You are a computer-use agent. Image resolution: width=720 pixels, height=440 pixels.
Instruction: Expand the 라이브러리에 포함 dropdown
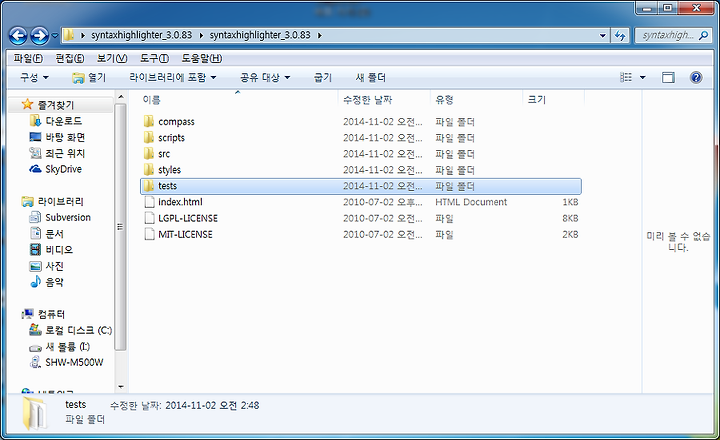click(x=173, y=77)
